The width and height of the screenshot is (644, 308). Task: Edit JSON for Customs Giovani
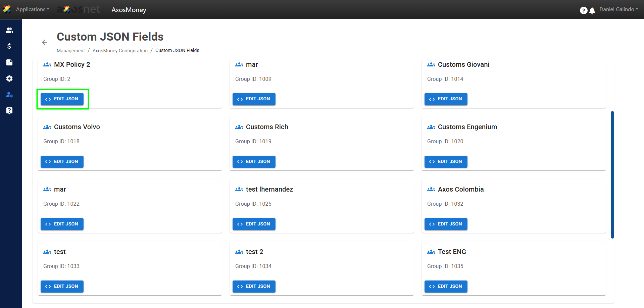pyautogui.click(x=446, y=99)
